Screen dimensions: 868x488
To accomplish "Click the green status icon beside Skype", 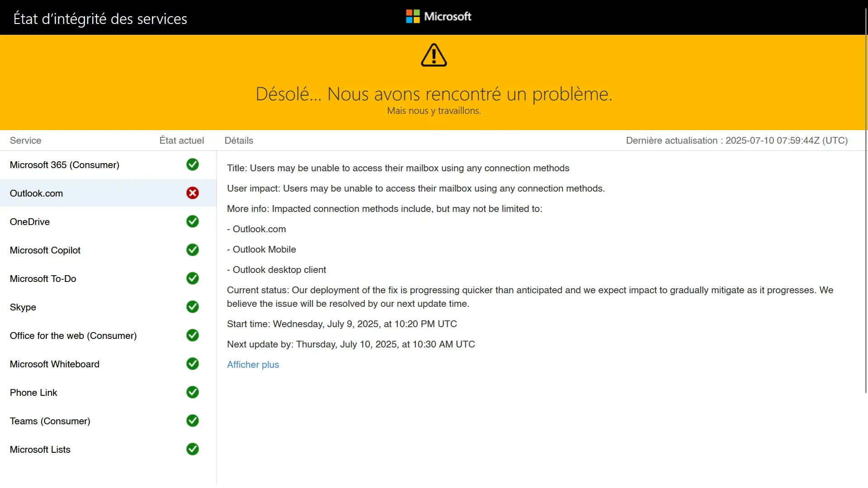I will point(193,307).
